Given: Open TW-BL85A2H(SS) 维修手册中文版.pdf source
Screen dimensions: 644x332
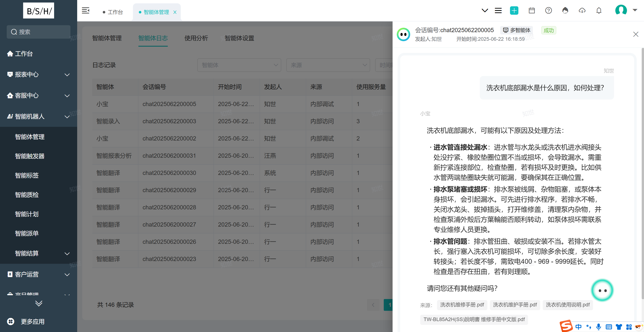Looking at the screenshot, I should click(474, 319).
